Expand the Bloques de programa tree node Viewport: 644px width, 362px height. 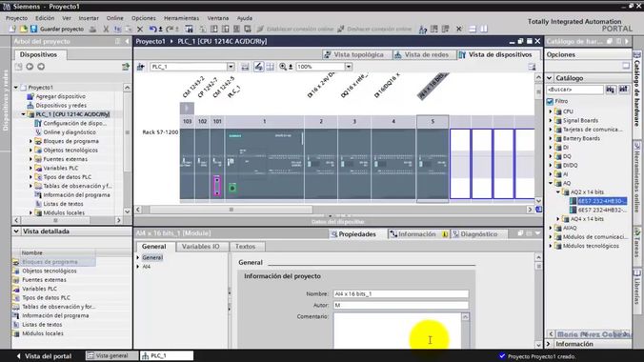pos(30,141)
